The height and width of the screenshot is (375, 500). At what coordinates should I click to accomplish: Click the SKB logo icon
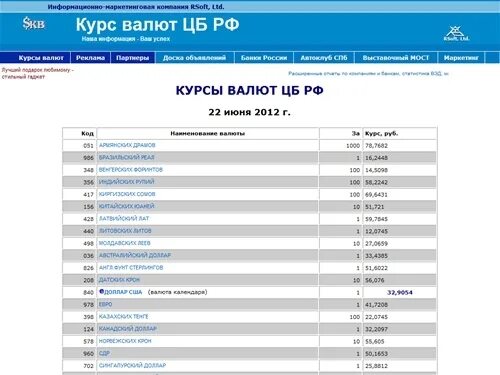click(33, 24)
